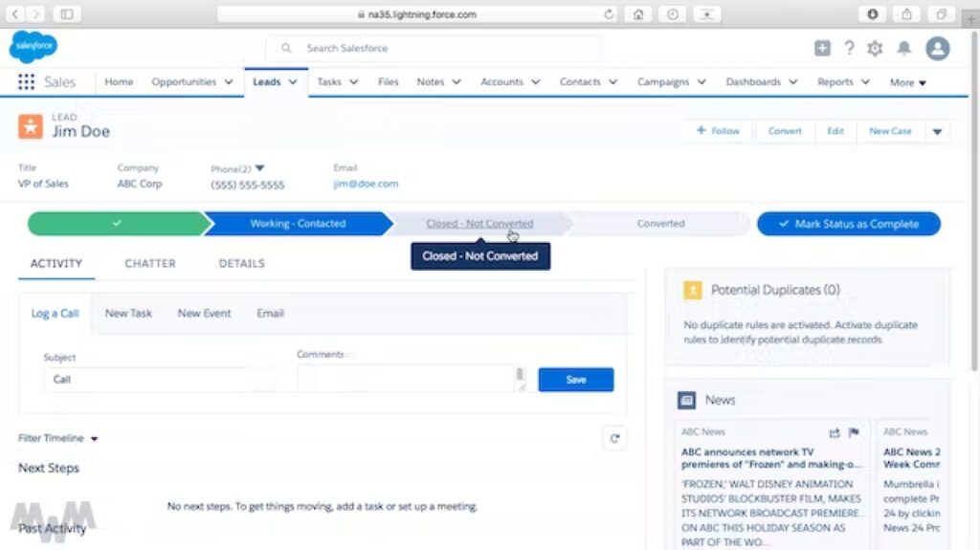This screenshot has height=550, width=980.
Task: Expand the Leads nav dropdown arrow
Action: tap(293, 82)
